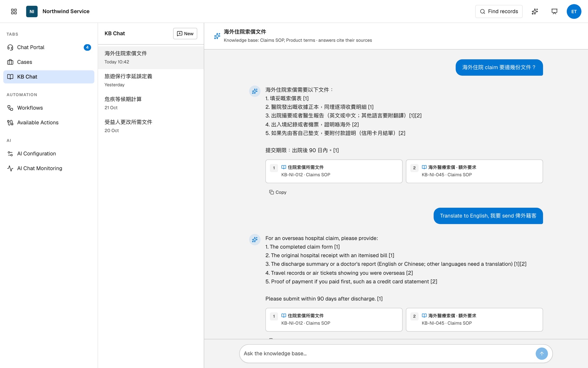588x368 pixels.
Task: Click the briefcase icon for Cases
Action: tap(10, 62)
